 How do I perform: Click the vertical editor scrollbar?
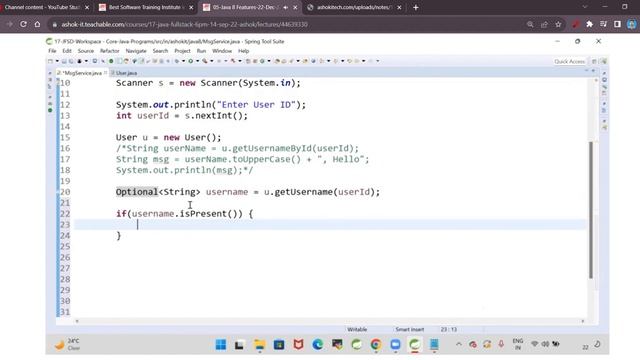click(591, 210)
